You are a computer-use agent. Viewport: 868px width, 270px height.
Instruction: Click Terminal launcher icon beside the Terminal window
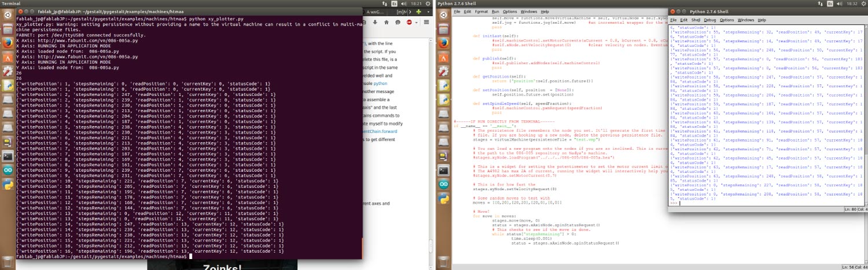tap(8, 156)
